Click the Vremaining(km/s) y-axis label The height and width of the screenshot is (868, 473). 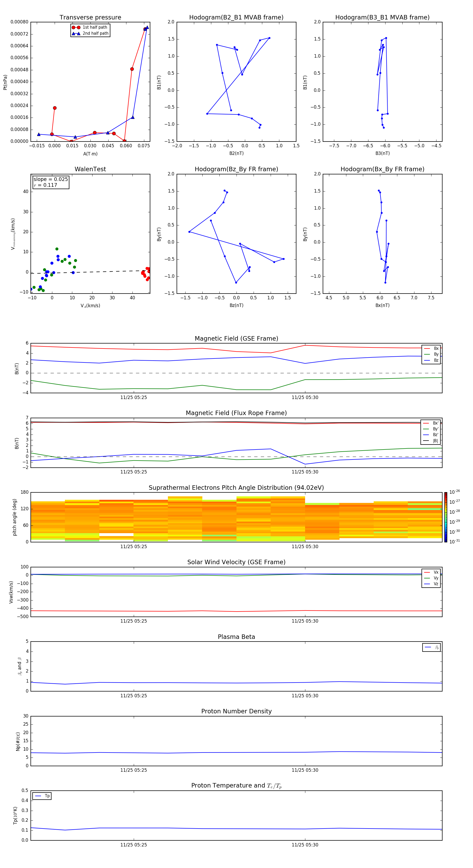(x=13, y=234)
